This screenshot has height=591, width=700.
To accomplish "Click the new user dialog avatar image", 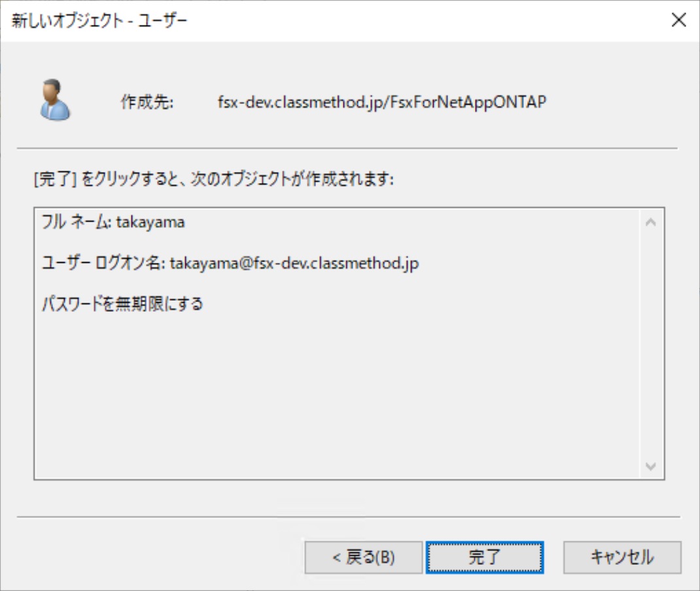I will [x=56, y=97].
